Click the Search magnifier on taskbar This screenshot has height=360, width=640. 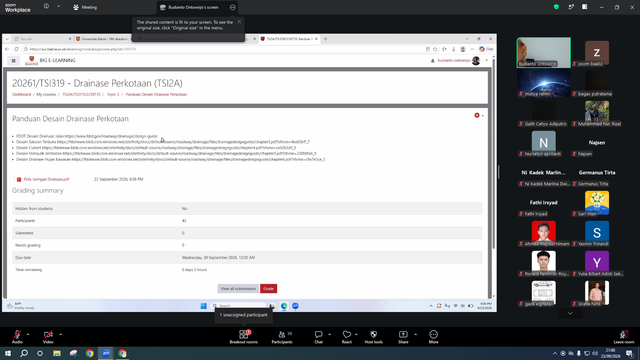tap(24, 353)
